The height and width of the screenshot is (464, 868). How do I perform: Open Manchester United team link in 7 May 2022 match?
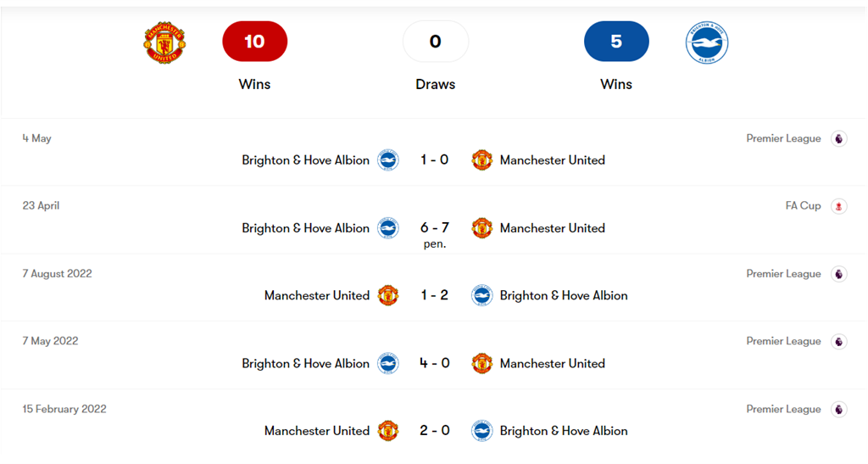click(553, 363)
